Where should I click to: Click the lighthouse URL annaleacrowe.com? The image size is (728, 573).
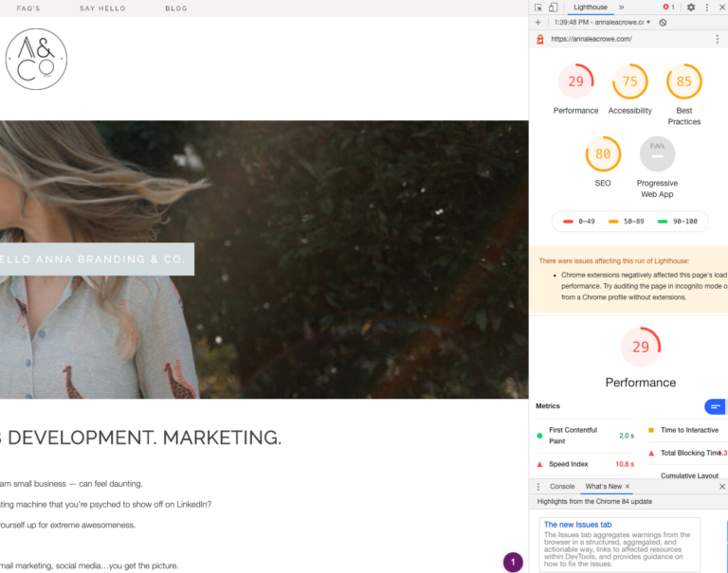pos(591,39)
